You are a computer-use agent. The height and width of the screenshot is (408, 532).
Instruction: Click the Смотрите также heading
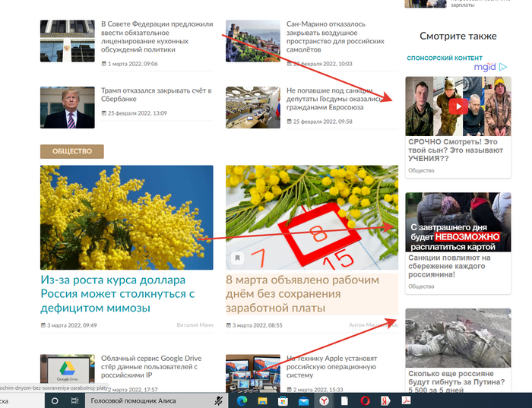point(458,36)
